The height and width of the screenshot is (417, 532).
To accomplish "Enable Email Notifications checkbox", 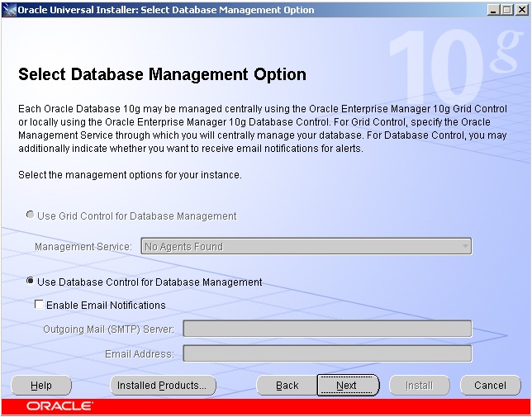I will (x=39, y=305).
